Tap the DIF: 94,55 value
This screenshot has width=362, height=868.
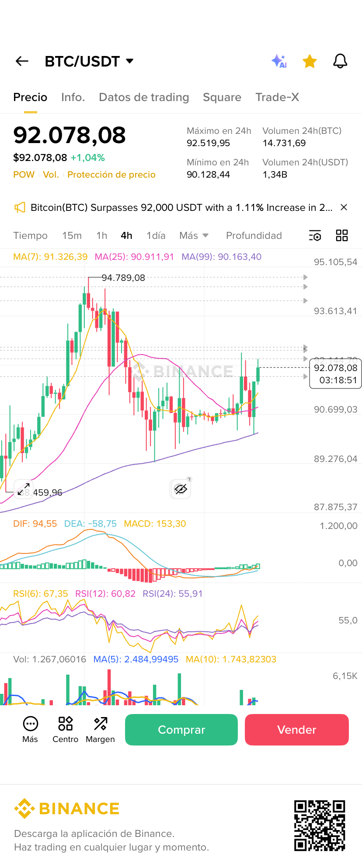click(x=35, y=524)
